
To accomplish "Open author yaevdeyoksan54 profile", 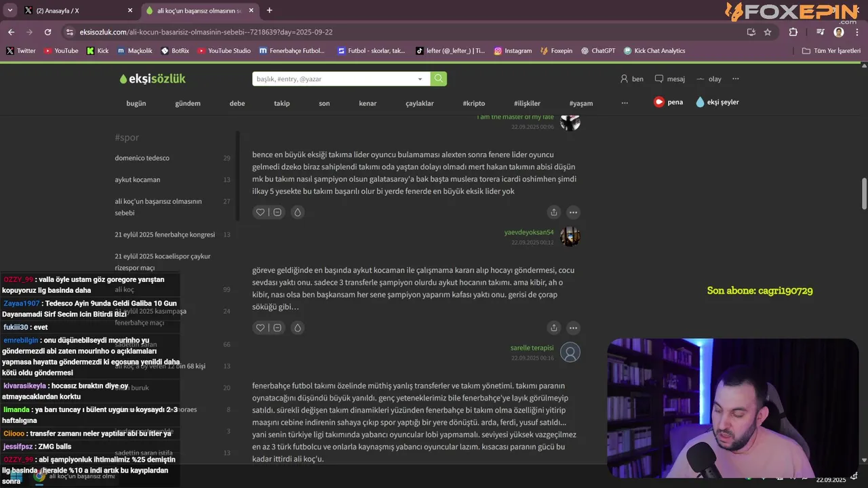I will click(x=529, y=232).
